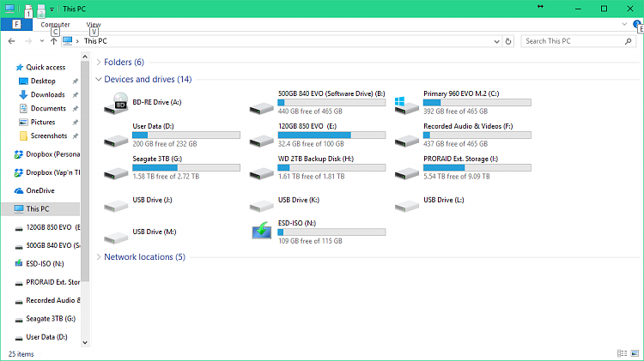This screenshot has height=361, width=644.
Task: Open the File tab
Action: pos(16,24)
